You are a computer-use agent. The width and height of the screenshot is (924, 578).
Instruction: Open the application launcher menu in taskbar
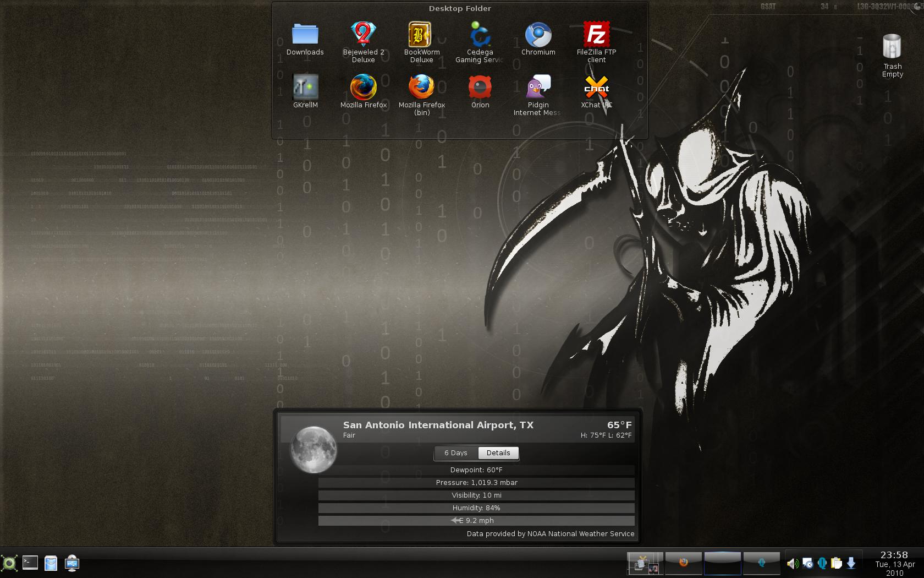pyautogui.click(x=9, y=563)
